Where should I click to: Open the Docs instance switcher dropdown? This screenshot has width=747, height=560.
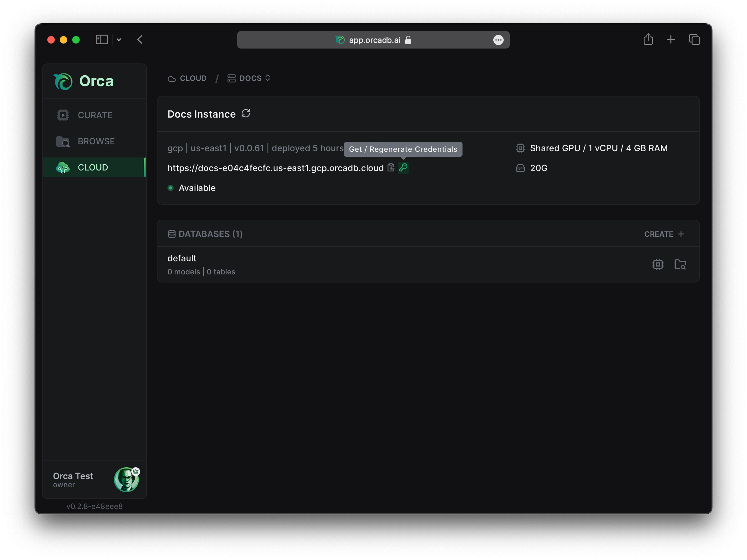[x=249, y=78]
